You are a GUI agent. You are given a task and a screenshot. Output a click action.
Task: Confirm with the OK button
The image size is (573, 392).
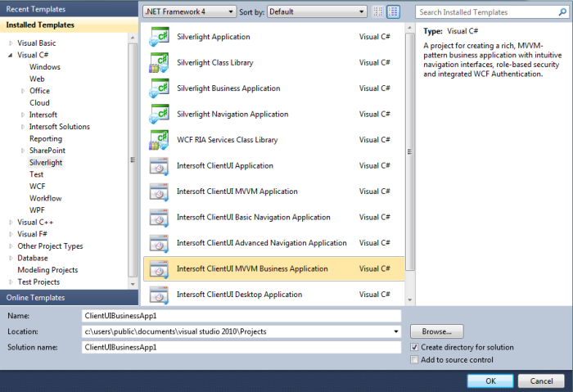(490, 381)
